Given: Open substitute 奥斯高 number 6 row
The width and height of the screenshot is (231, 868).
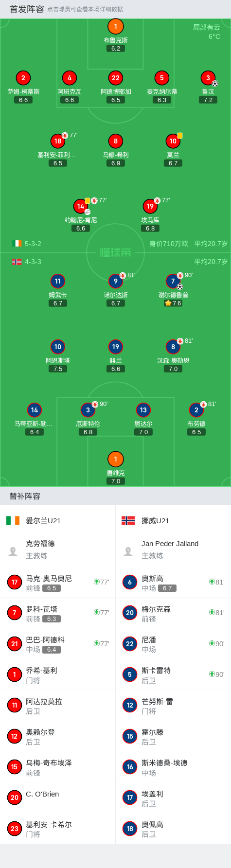Looking at the screenshot, I should [x=173, y=582].
